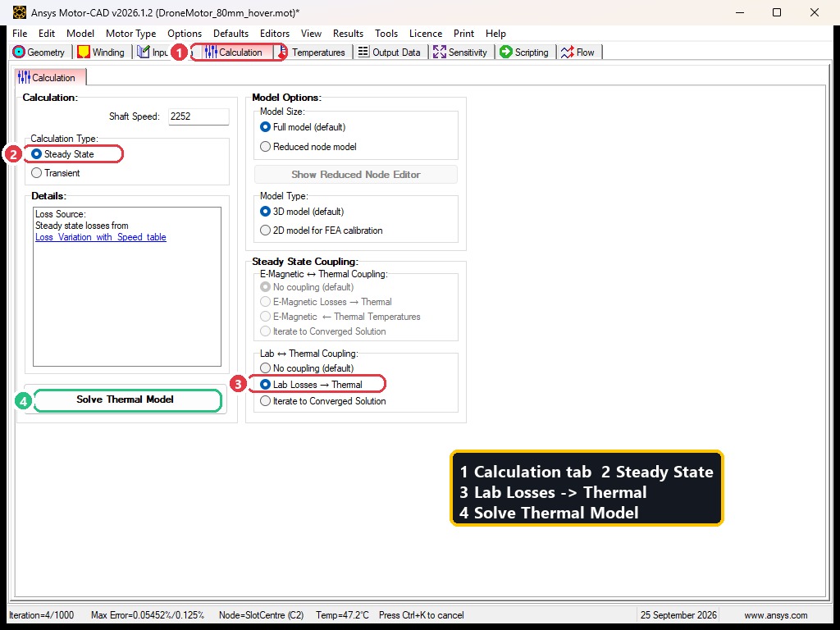Screen dimensions: 840x630
Task: Click the Output Data table icon
Action: tap(363, 52)
